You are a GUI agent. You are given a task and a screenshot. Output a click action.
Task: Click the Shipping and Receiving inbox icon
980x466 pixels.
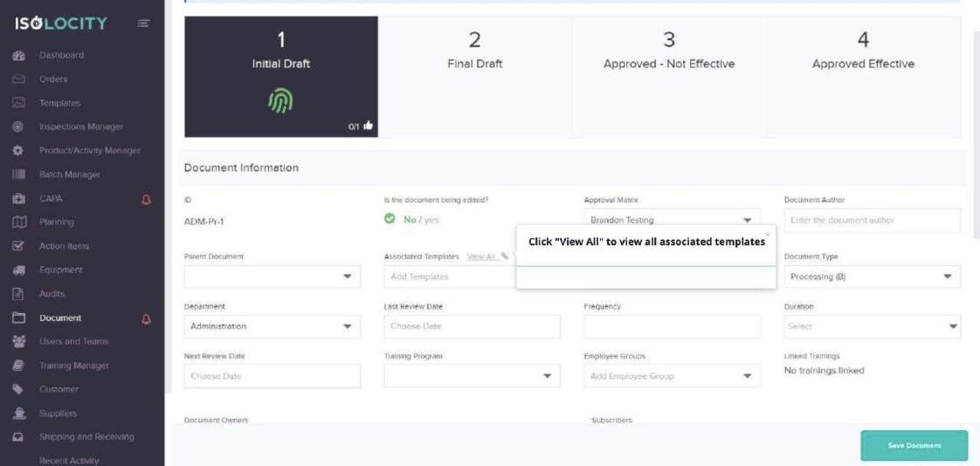(18, 437)
